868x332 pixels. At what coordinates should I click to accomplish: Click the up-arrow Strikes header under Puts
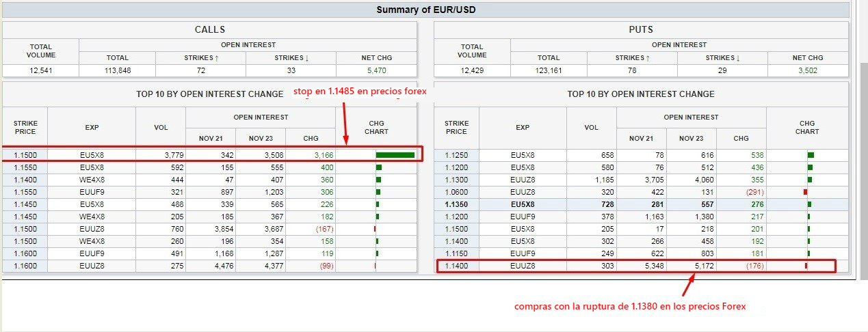pos(633,58)
